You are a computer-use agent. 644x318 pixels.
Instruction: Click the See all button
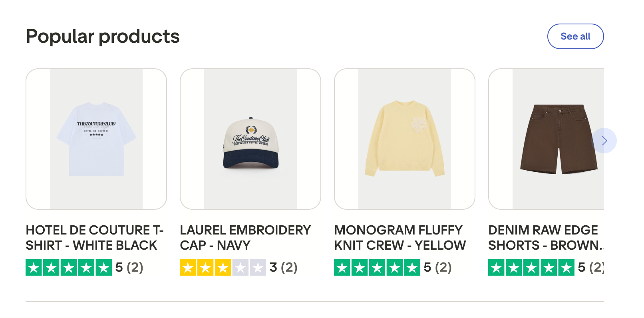pyautogui.click(x=575, y=36)
